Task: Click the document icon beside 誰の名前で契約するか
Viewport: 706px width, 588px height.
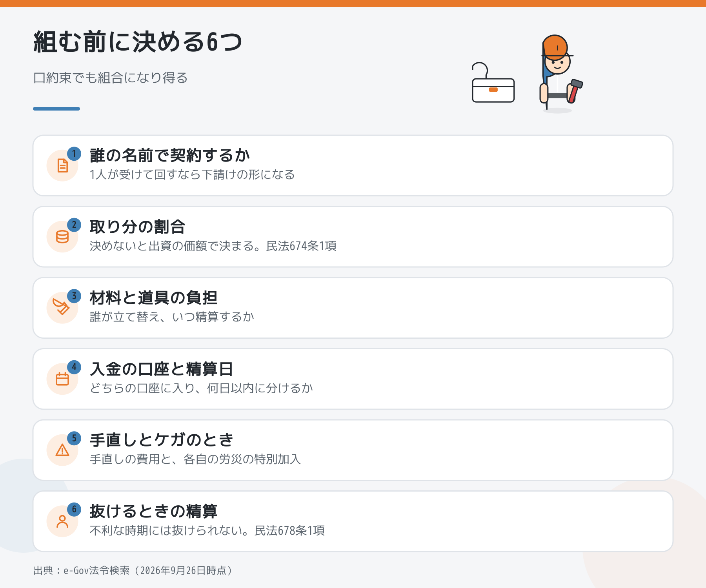Action: [x=62, y=165]
